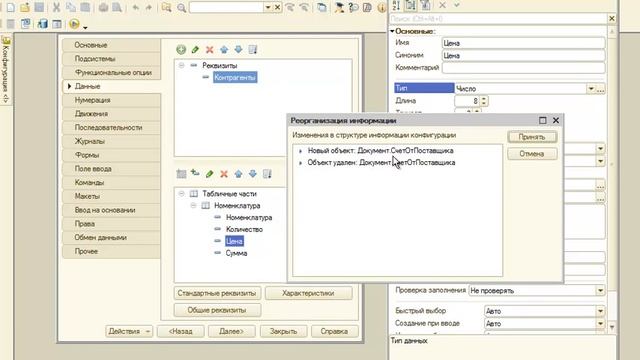Select the Количество attribute in the tree
The width and height of the screenshot is (640, 360).
point(244,229)
